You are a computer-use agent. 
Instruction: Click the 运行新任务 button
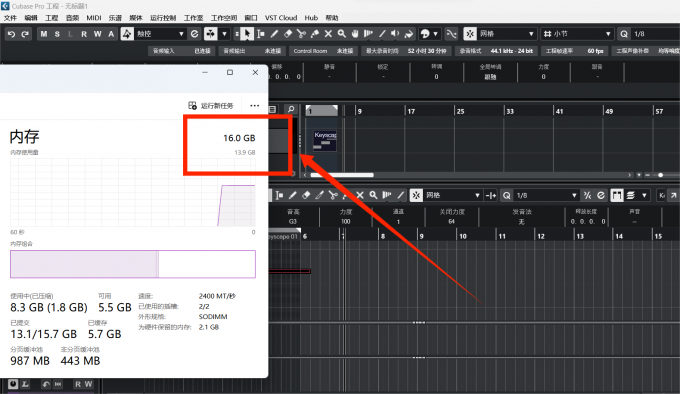pyautogui.click(x=211, y=105)
